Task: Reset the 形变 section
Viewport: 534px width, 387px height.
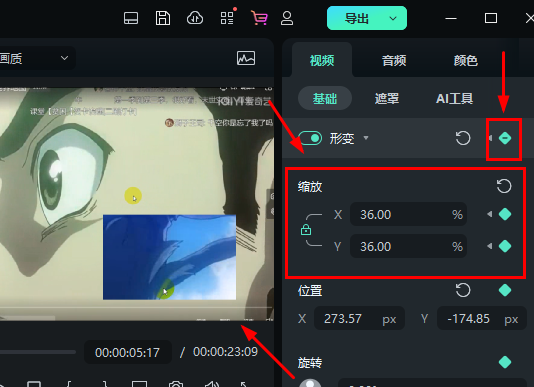Action: click(x=463, y=138)
